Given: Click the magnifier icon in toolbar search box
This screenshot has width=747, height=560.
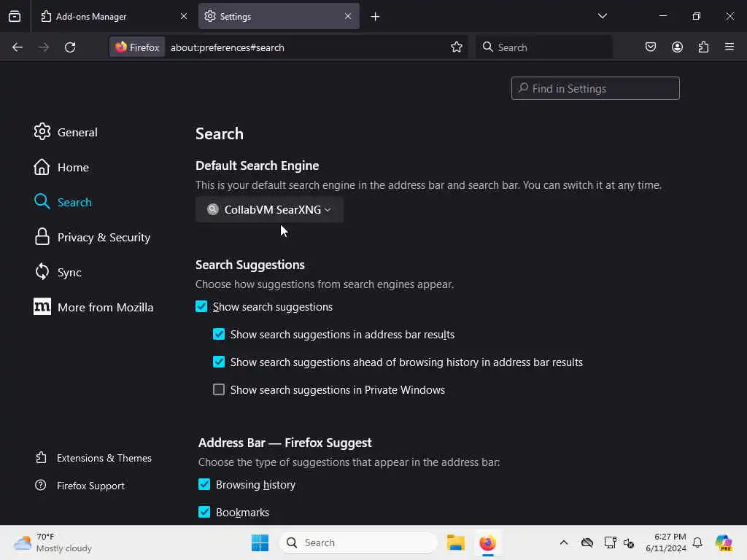Looking at the screenshot, I should point(487,47).
